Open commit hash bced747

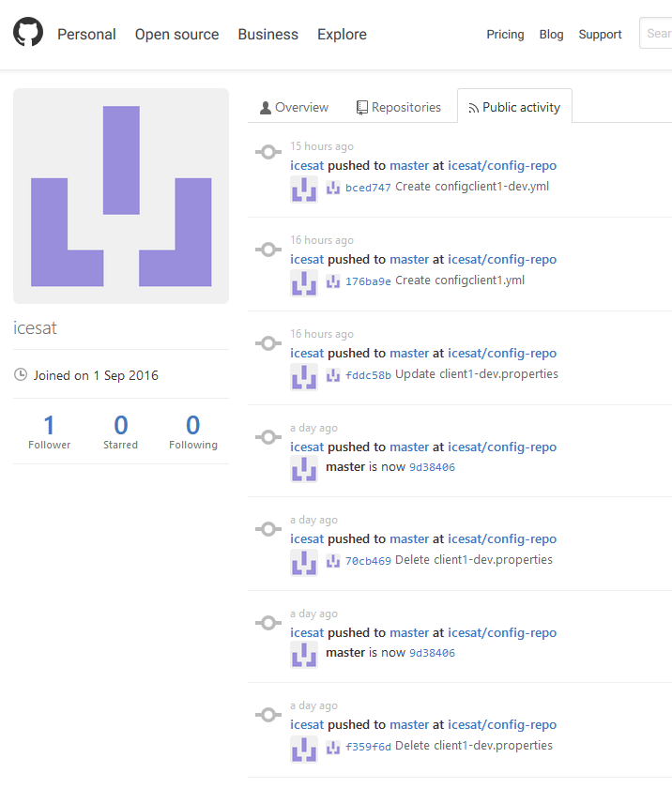(368, 188)
